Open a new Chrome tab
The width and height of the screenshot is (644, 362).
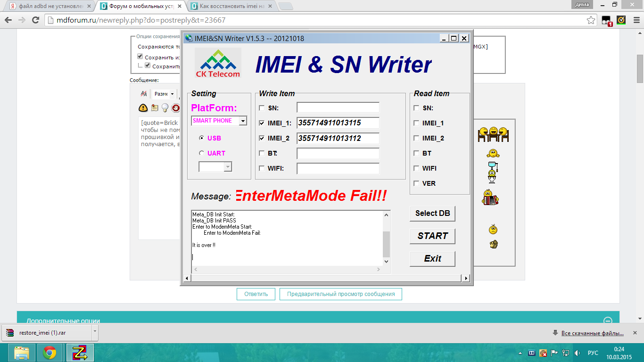[x=286, y=6]
